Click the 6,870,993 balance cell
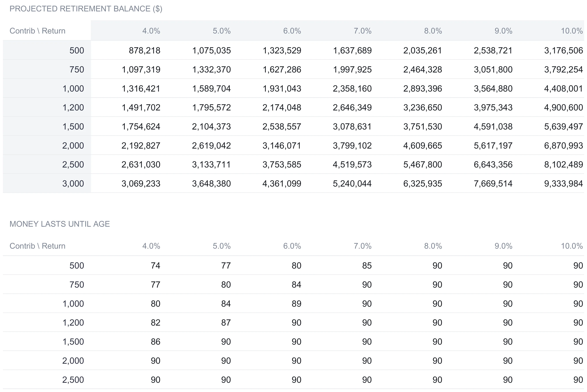The image size is (587, 392). point(563,146)
